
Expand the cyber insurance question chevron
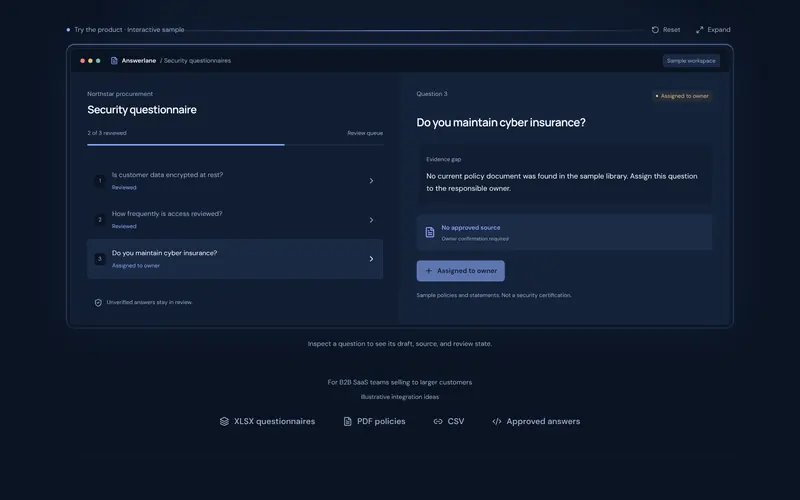(371, 259)
